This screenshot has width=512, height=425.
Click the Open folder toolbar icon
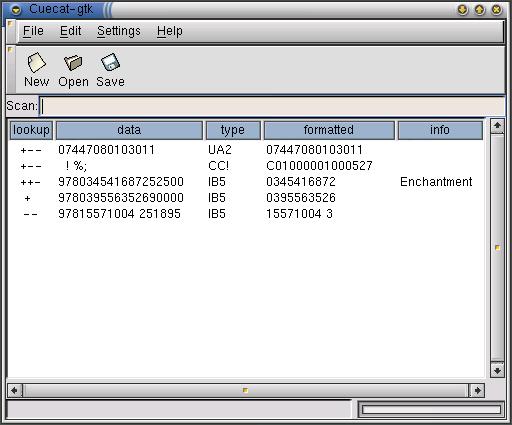pos(73,62)
